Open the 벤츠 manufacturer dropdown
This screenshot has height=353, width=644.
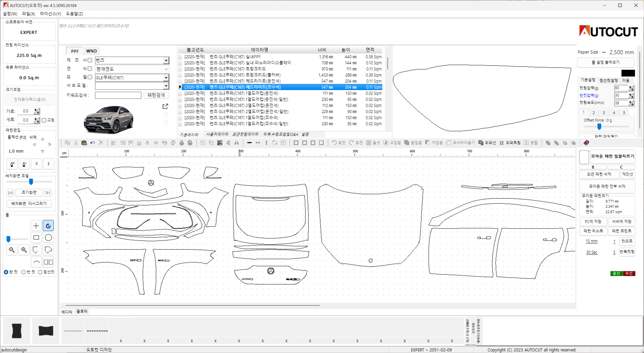[x=166, y=60]
